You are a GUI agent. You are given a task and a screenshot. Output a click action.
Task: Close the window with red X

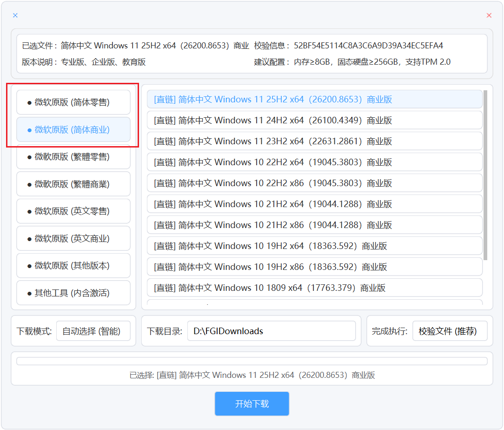pos(489,15)
